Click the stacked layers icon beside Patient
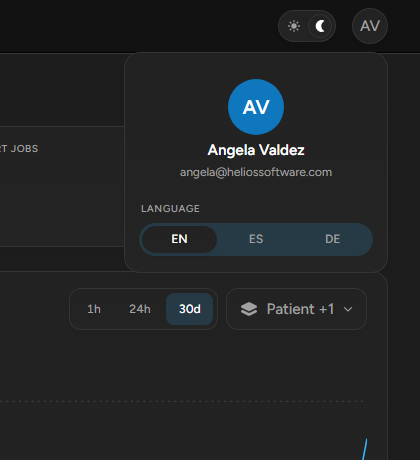Viewport: 420px width, 460px height. click(x=249, y=309)
